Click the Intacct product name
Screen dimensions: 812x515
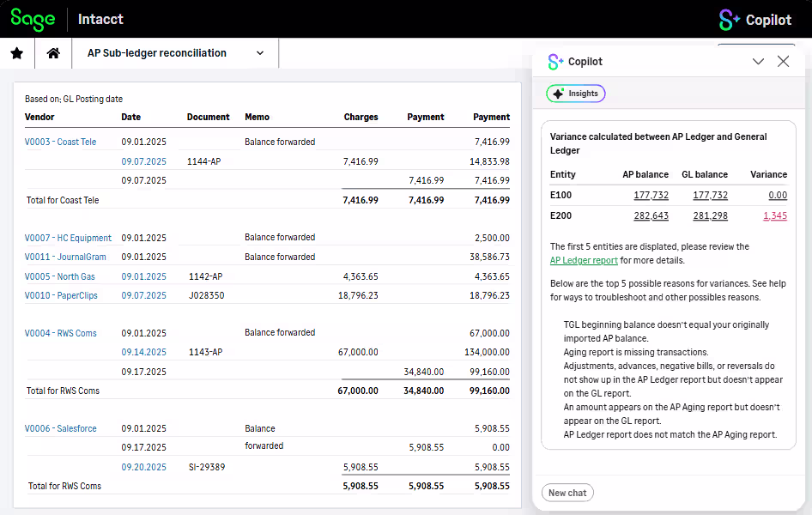pyautogui.click(x=100, y=19)
